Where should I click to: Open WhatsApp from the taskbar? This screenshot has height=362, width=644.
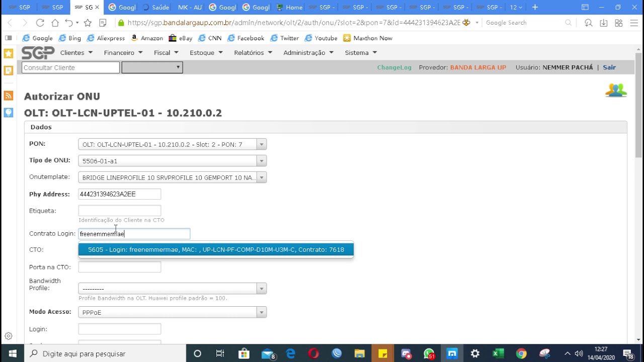pyautogui.click(x=429, y=353)
